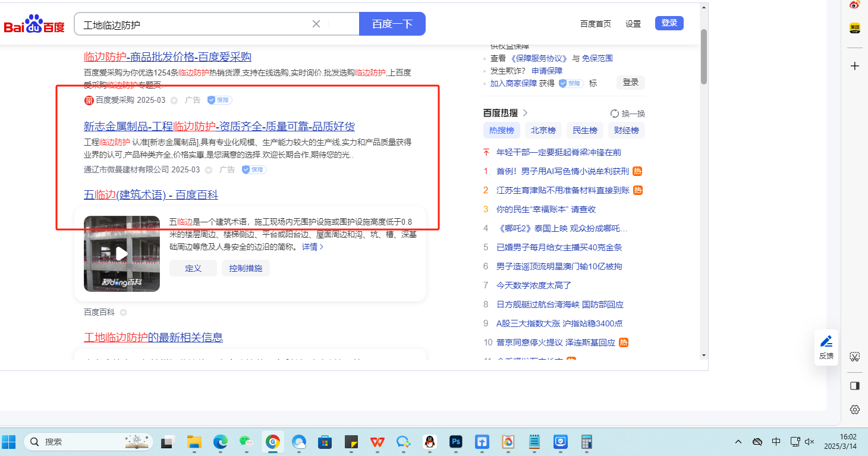Expand 百度热搜 via its chevron arrow
This screenshot has height=456, width=868.
[525, 113]
